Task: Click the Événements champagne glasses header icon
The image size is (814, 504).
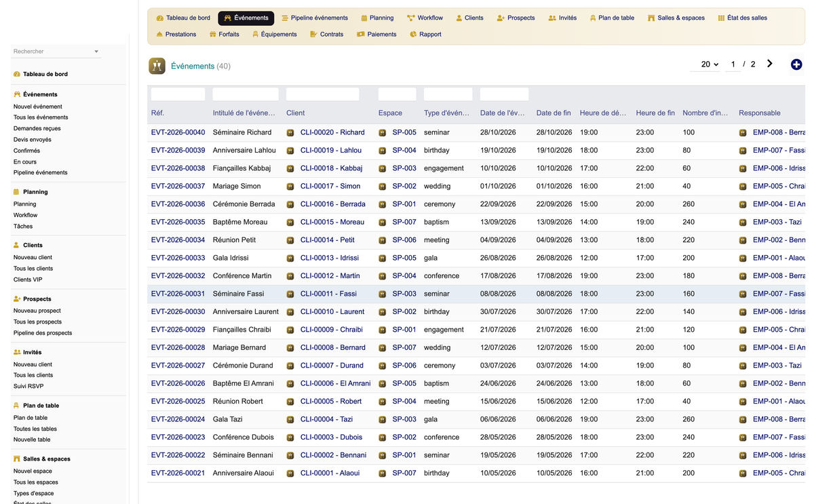Action: [x=157, y=66]
